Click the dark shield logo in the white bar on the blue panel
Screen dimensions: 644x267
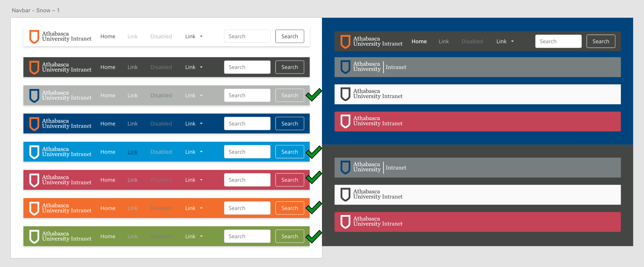pos(345,94)
